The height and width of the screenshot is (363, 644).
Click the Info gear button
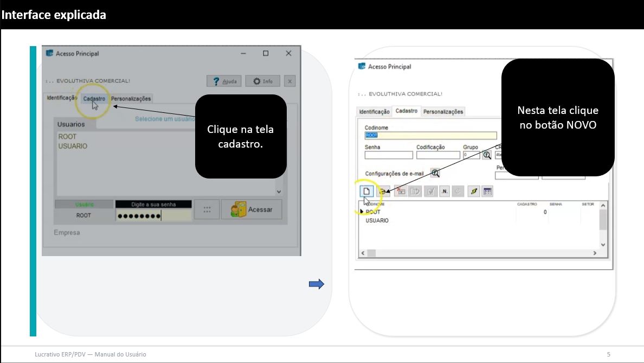coord(262,81)
